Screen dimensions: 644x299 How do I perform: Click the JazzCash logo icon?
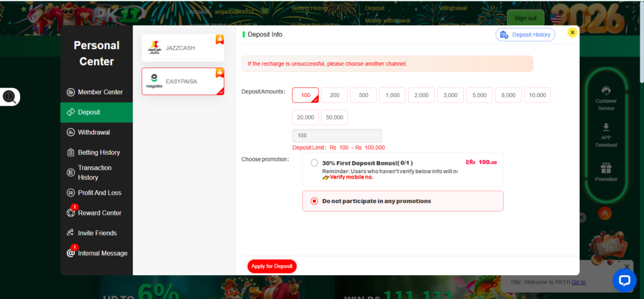154,48
